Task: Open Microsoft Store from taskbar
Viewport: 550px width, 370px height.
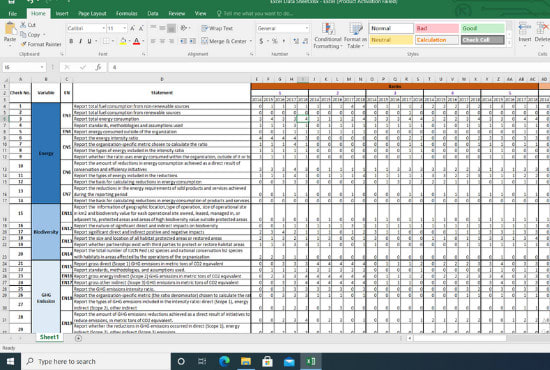Action: (267, 361)
